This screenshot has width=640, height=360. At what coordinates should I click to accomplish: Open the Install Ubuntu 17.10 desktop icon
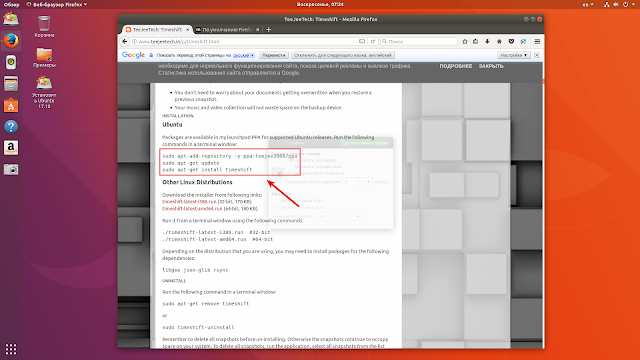tap(44, 93)
